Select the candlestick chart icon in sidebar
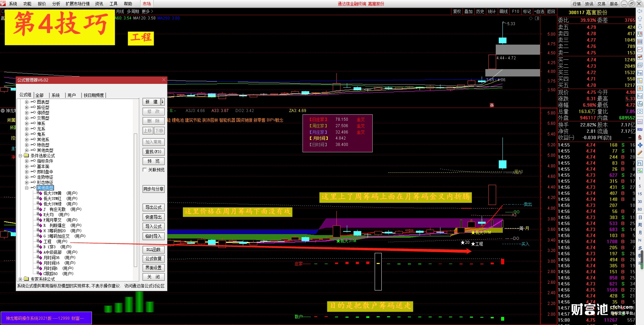The height and width of the screenshot is (325, 644). click(640, 57)
